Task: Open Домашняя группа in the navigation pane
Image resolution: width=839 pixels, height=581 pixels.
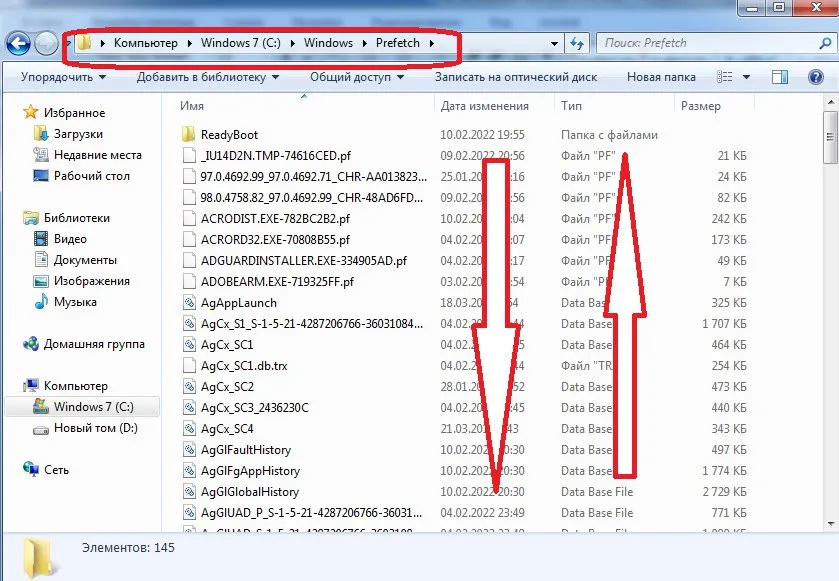Action: point(93,344)
